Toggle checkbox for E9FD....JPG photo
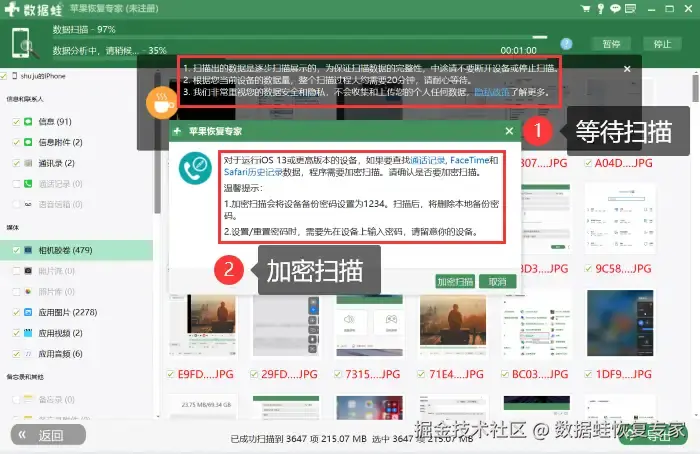 pyautogui.click(x=171, y=374)
